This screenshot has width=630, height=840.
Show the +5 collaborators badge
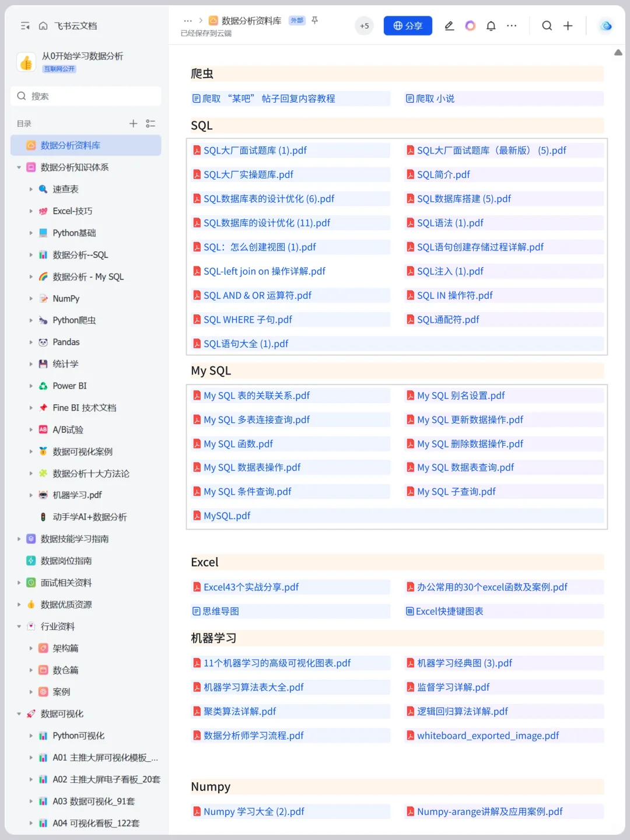[364, 26]
